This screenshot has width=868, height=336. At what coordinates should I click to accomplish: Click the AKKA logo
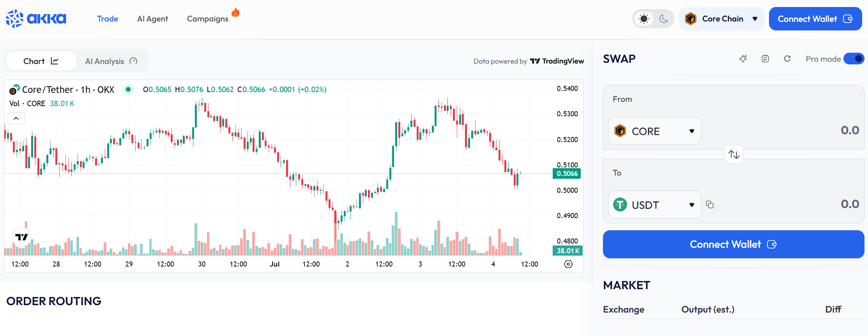36,19
